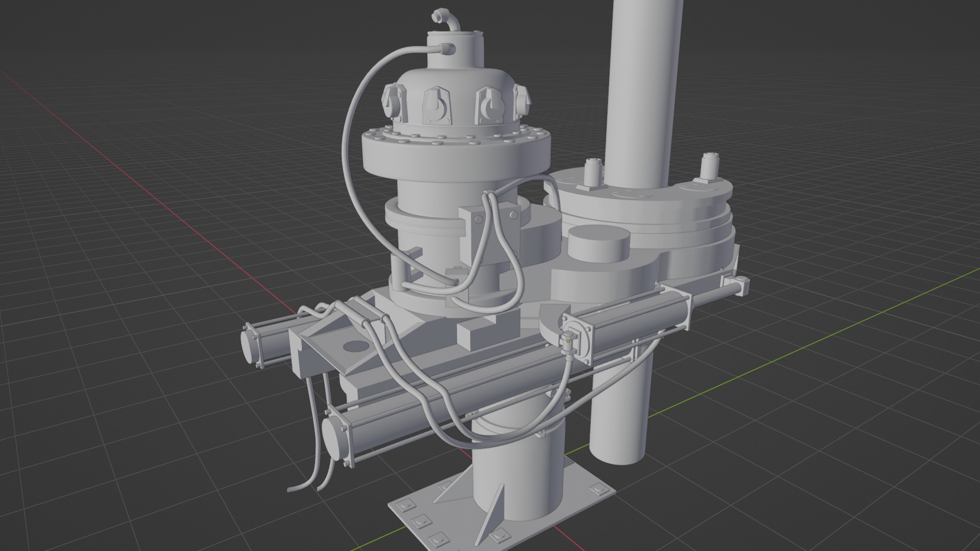
Task: Click the upper-left hydraulic cylinder end cap
Action: pyautogui.click(x=250, y=346)
